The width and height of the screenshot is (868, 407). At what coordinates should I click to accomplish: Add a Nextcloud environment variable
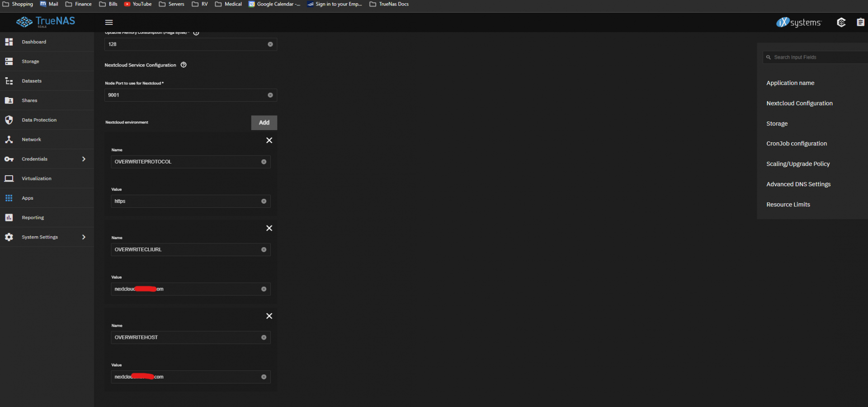point(264,123)
